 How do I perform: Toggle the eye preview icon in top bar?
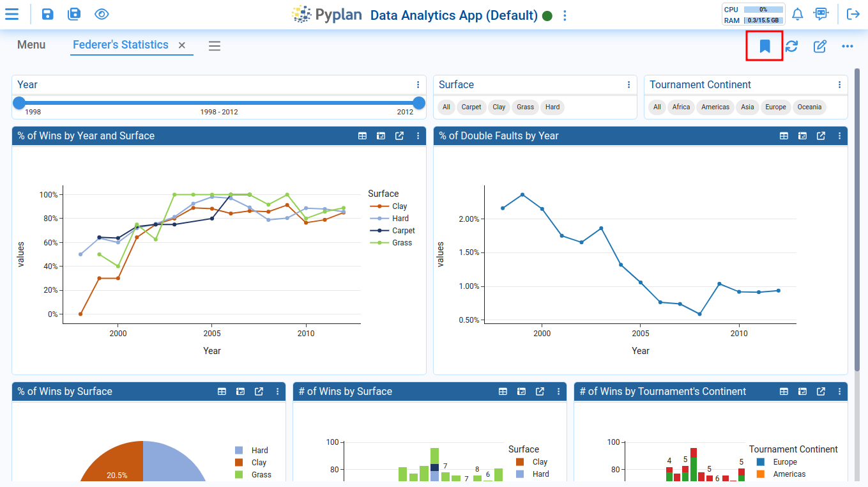click(102, 14)
